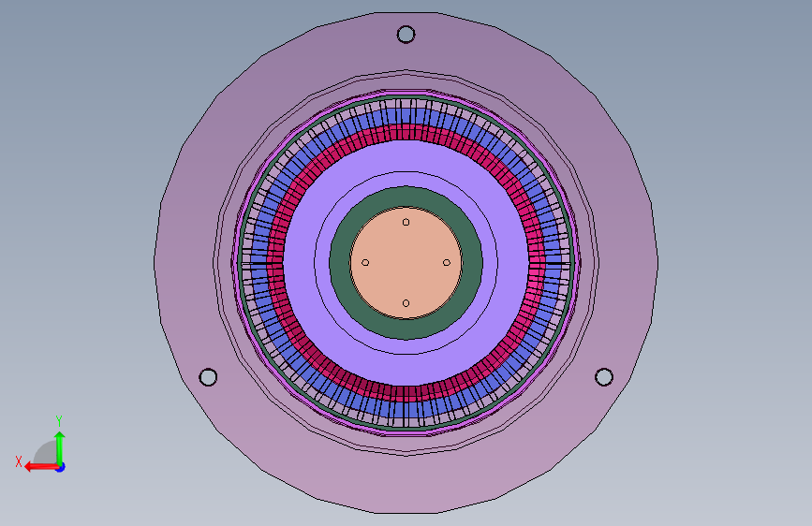Screen dimensions: 812x526
Task: Select the lower-right mounting hole on the flange
Action: [604, 377]
